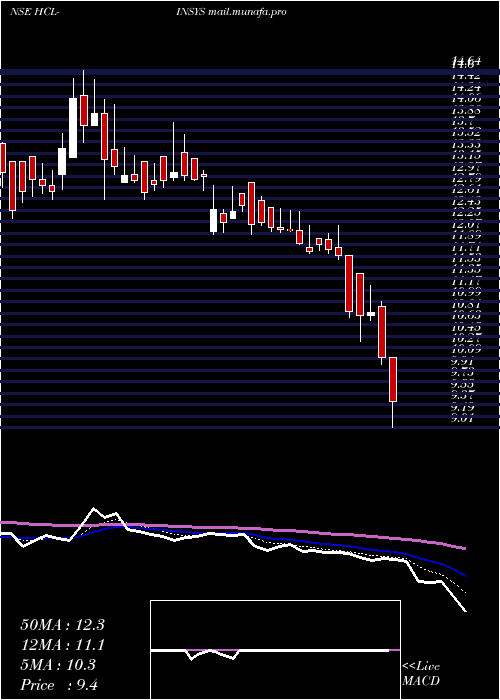Click the INSYS mail.munafa.pro header text
500x700 pixels.
tap(231, 12)
